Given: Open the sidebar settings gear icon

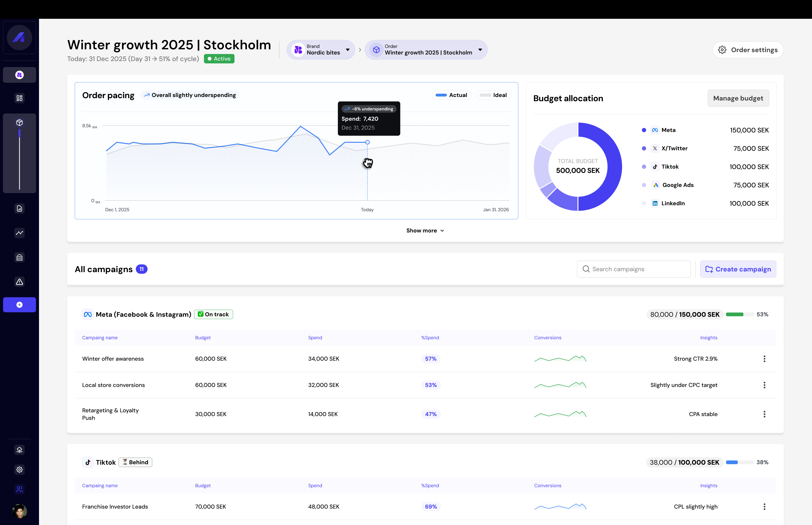Looking at the screenshot, I should 20,469.
